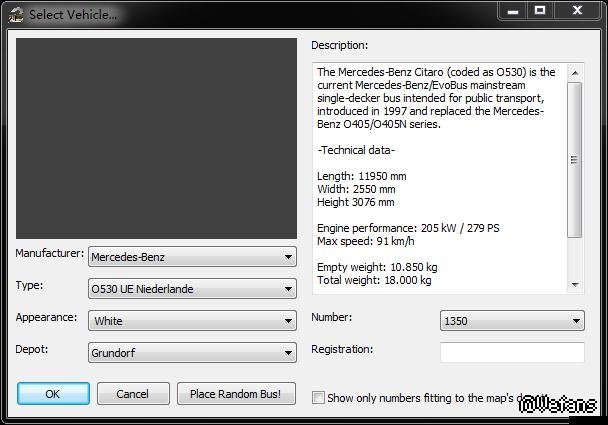Click the Cancel button

click(133, 394)
